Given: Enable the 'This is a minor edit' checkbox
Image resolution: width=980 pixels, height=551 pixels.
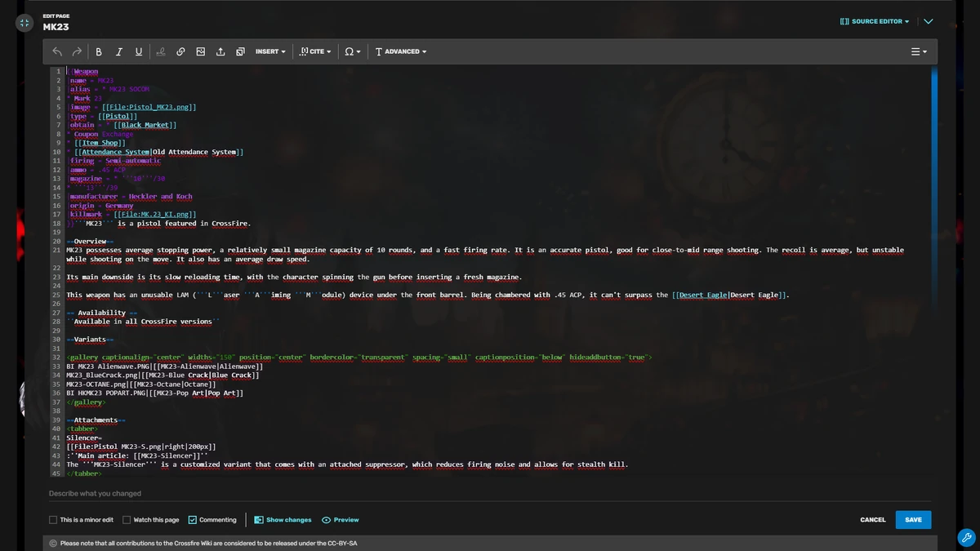Looking at the screenshot, I should pyautogui.click(x=51, y=519).
